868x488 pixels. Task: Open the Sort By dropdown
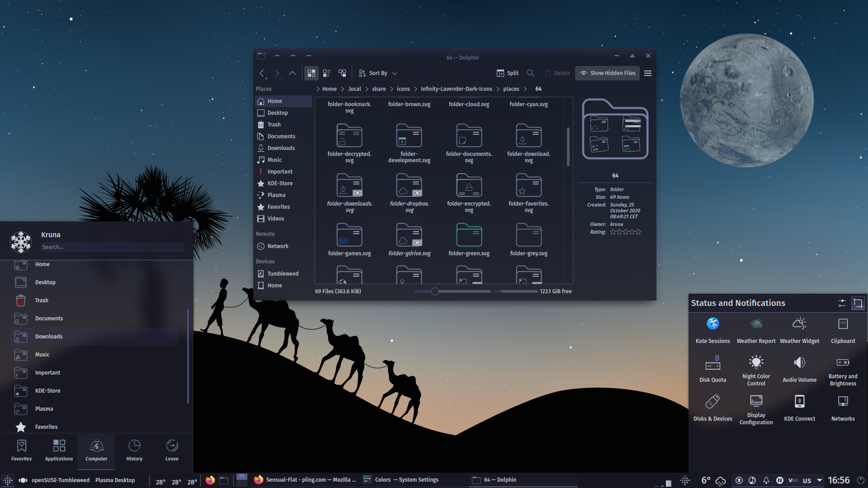[x=377, y=73]
